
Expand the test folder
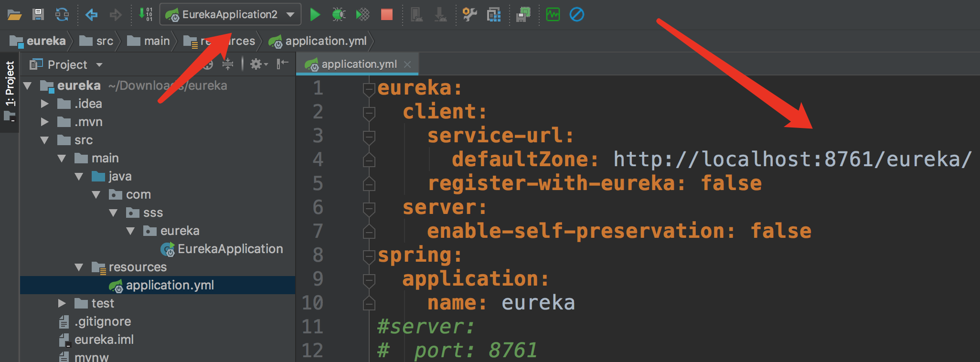(x=62, y=303)
